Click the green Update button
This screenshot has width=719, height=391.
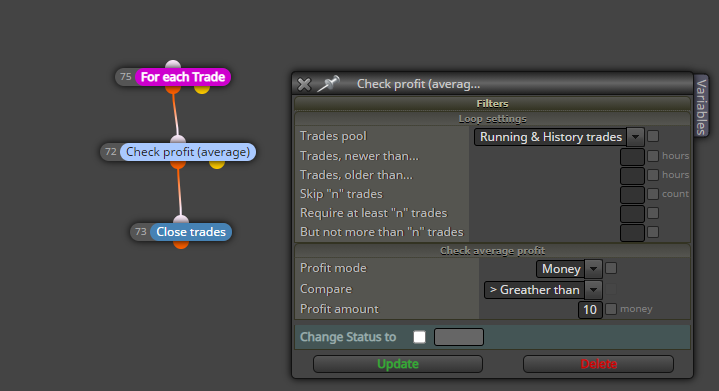click(398, 364)
